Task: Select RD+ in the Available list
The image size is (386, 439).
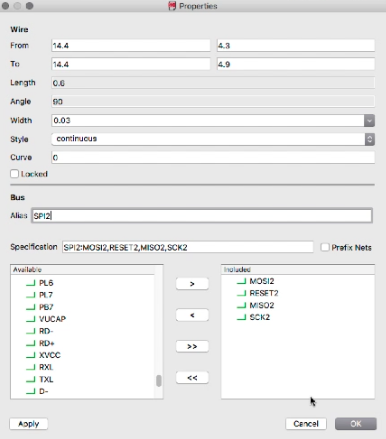Action: tap(47, 343)
